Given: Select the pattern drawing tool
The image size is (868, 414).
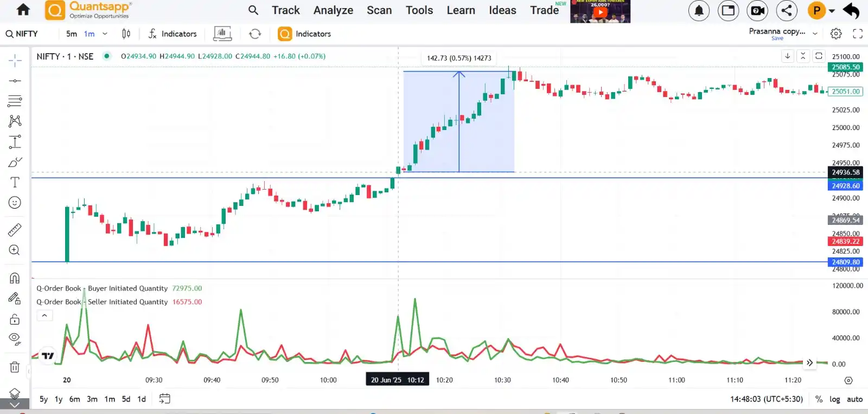Looking at the screenshot, I should tap(15, 121).
